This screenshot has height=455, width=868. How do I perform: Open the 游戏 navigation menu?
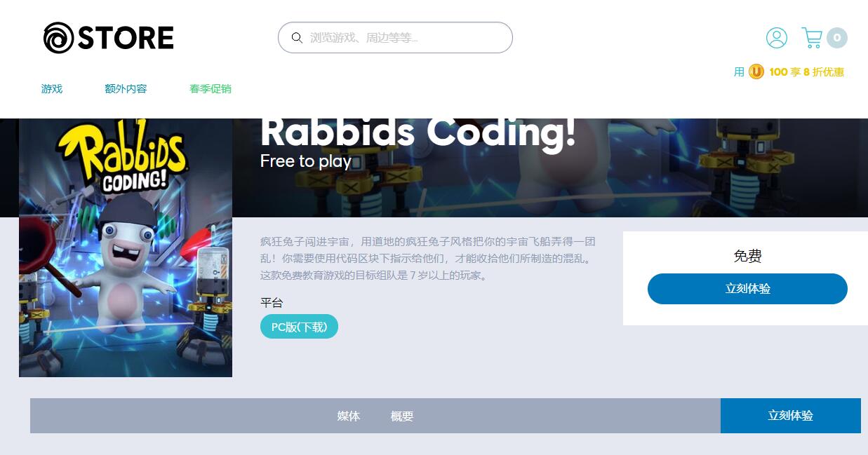pos(52,89)
